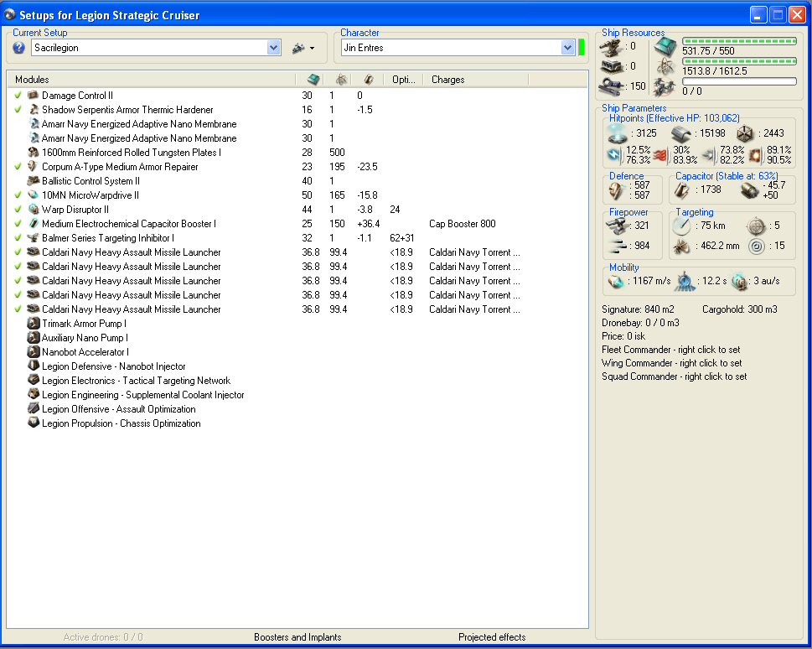Click the missile volley damage icon
This screenshot has width=812, height=649.
coord(618,246)
